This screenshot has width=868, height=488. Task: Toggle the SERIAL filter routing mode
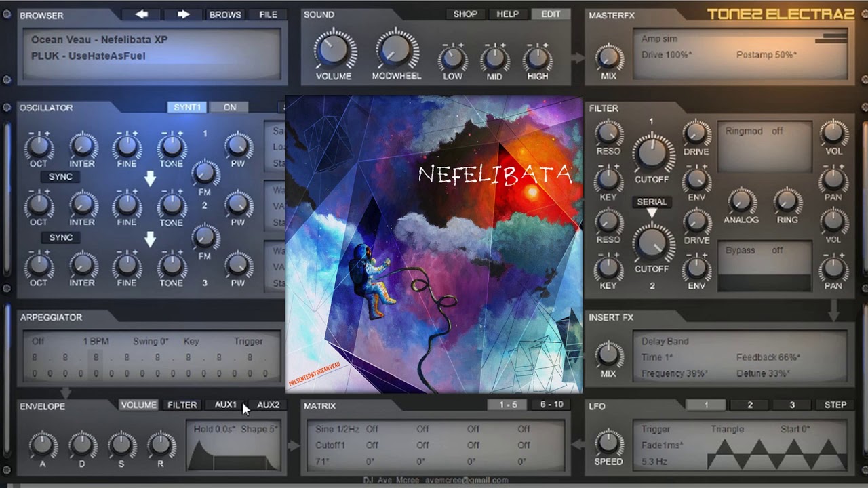pyautogui.click(x=652, y=201)
